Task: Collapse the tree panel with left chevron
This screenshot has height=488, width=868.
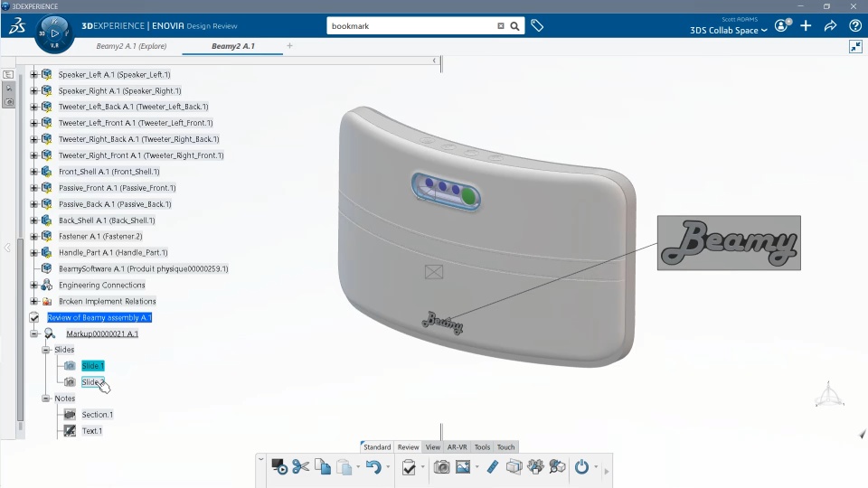Action: coord(434,61)
